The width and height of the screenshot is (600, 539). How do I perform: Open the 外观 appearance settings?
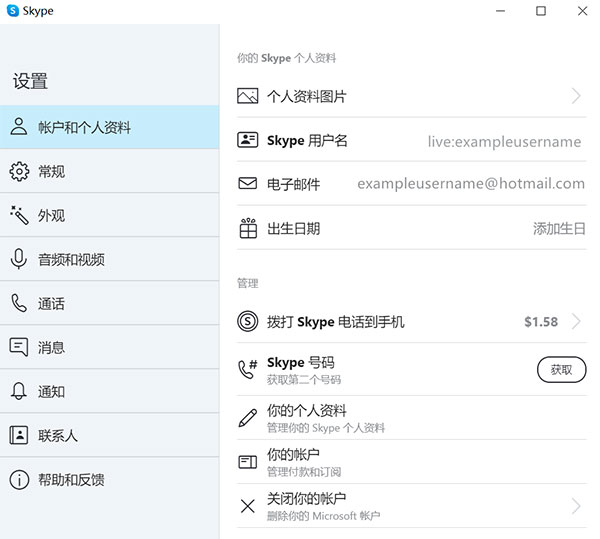coord(109,215)
